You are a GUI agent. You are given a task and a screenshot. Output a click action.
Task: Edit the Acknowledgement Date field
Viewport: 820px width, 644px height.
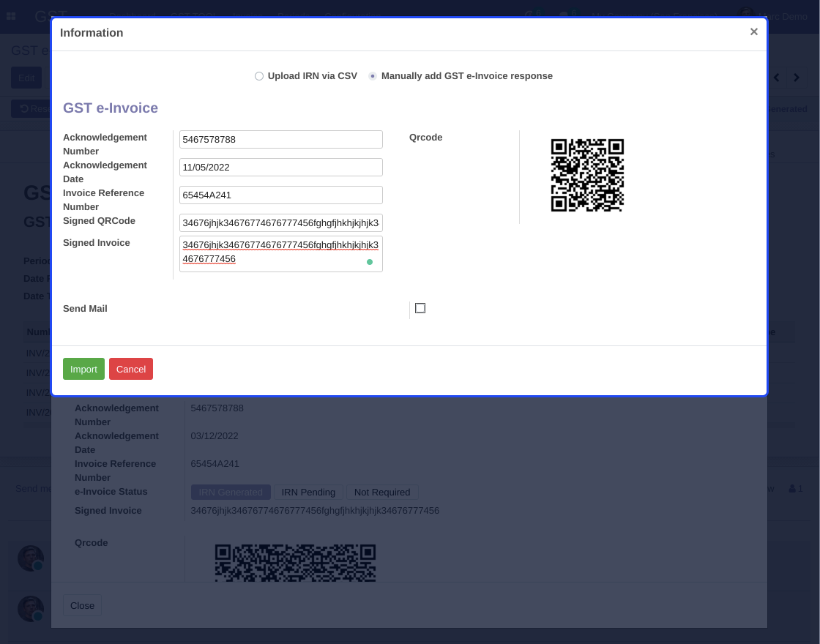point(281,168)
